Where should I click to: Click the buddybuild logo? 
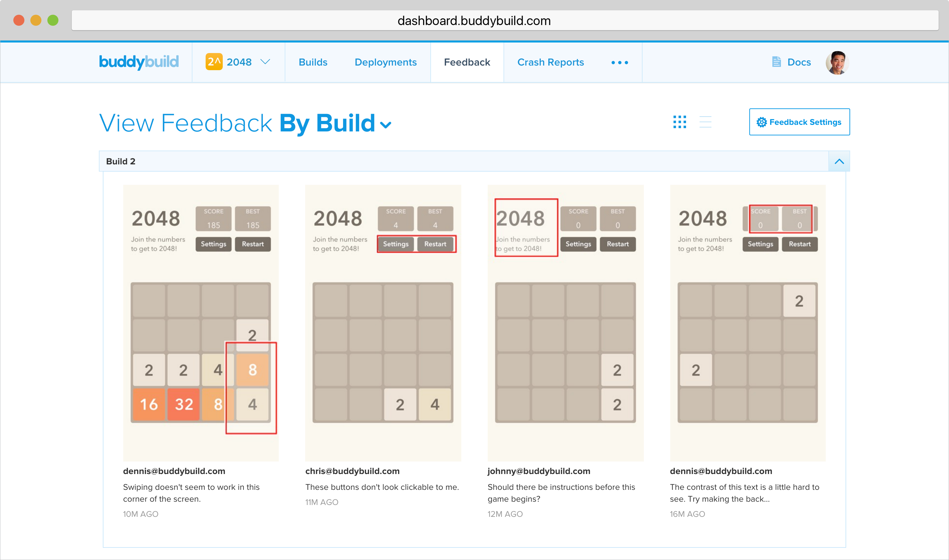click(x=138, y=62)
